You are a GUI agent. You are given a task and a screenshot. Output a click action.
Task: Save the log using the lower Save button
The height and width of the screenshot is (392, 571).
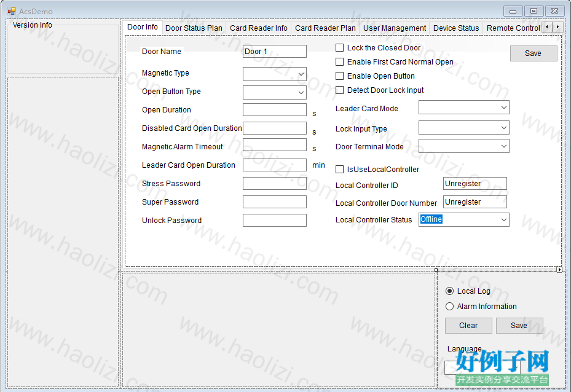519,326
